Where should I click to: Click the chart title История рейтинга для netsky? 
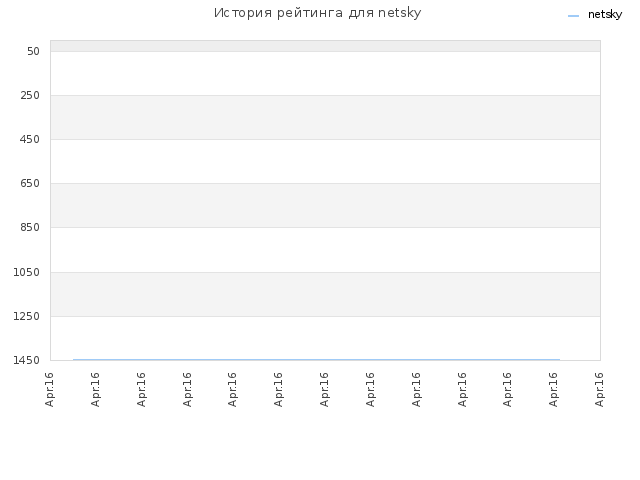[317, 13]
